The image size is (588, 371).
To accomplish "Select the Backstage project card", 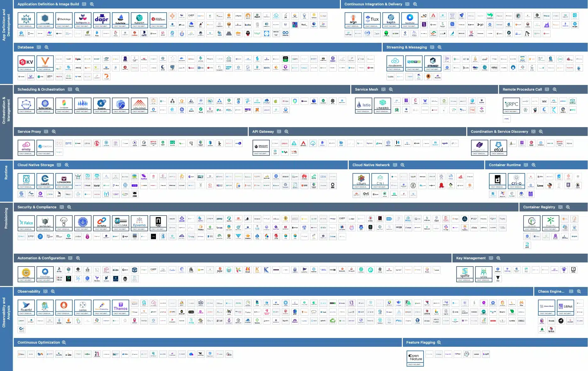I will (x=64, y=20).
